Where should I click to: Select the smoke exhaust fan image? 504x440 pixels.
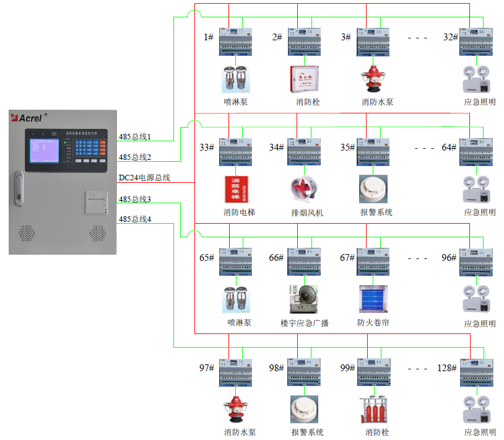tap(303, 190)
